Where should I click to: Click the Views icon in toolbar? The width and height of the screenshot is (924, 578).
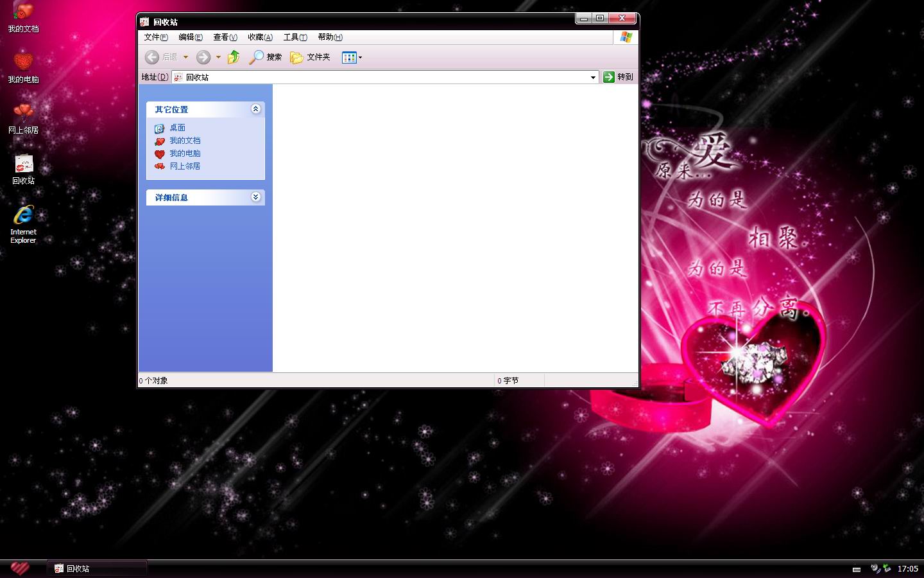tap(349, 57)
